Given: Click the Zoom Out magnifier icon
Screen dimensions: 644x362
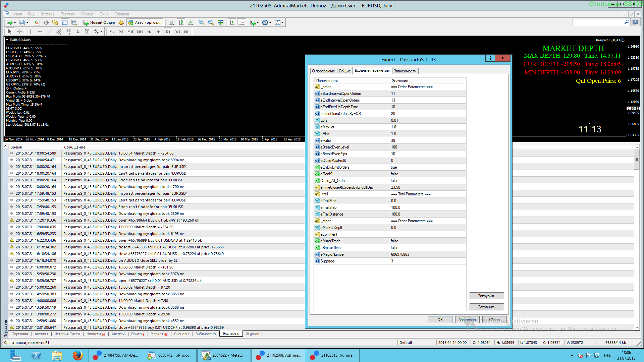Looking at the screenshot, I should point(211,22).
